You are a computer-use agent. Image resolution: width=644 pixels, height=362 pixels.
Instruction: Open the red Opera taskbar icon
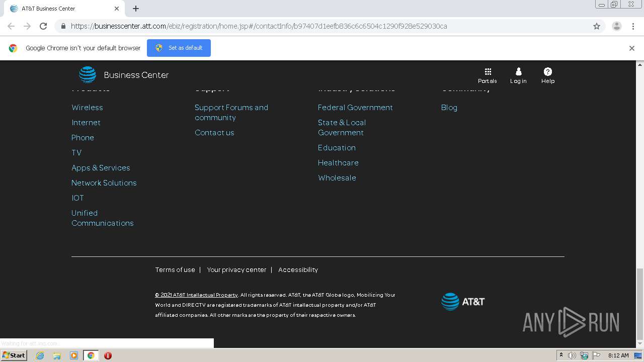pos(108,355)
